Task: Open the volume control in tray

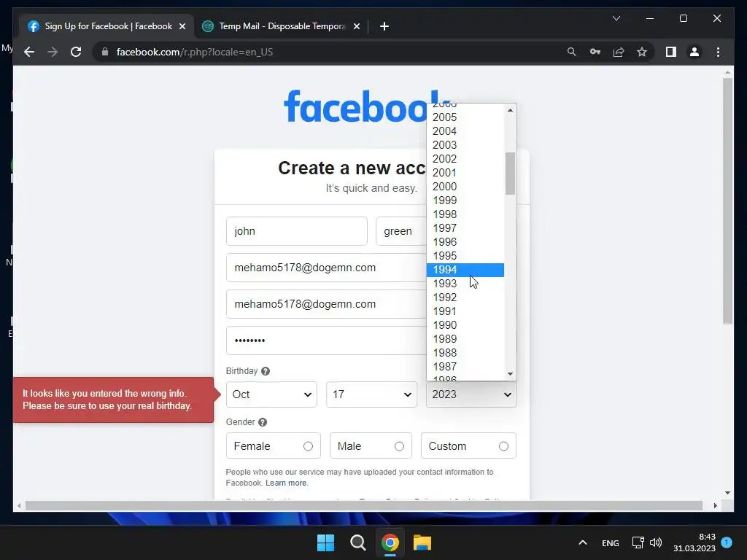Action: pyautogui.click(x=656, y=542)
